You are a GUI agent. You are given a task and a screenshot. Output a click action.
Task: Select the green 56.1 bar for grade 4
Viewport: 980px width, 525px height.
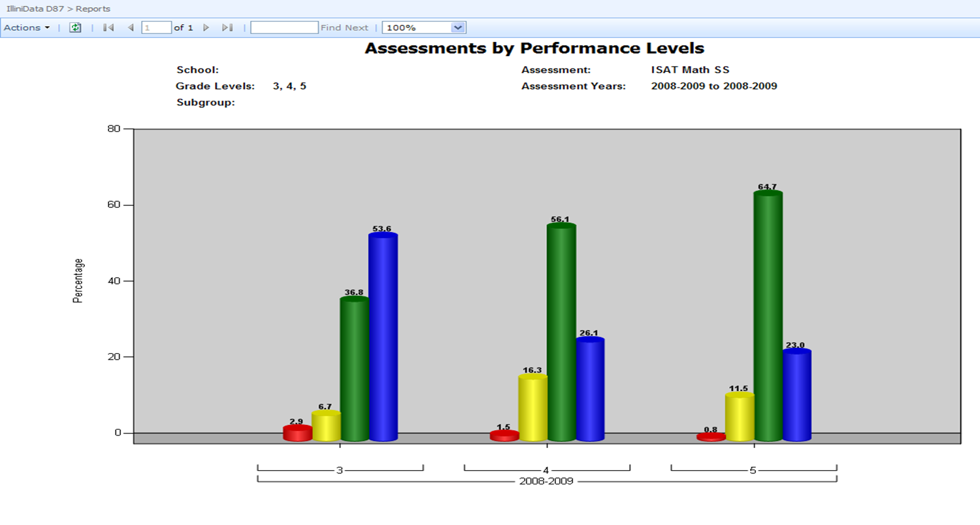561,332
